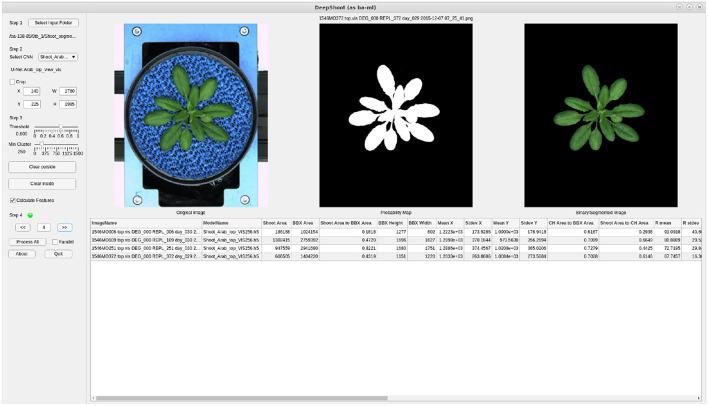
Task: Sort by the Shoot Area column header
Action: (x=275, y=222)
